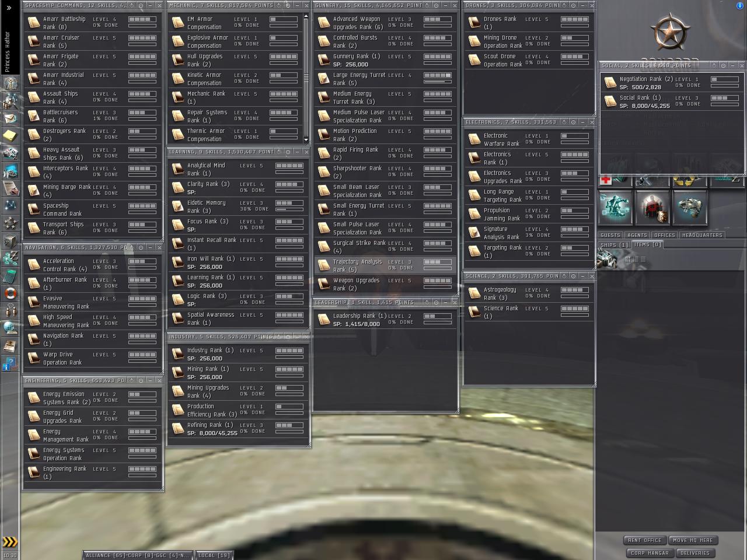
Task: Open the character sheet Vitruvian figure icon
Action: pyautogui.click(x=11, y=83)
